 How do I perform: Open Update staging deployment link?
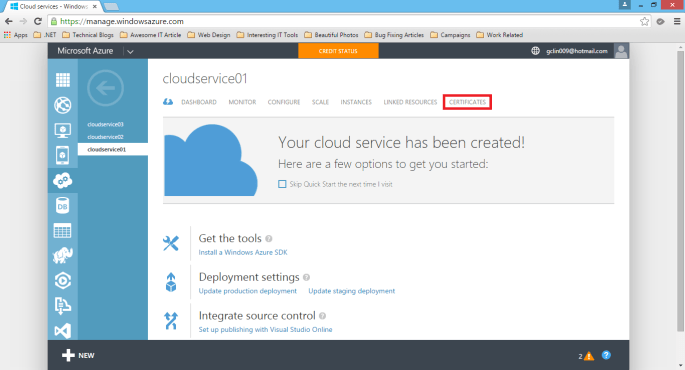[352, 291]
